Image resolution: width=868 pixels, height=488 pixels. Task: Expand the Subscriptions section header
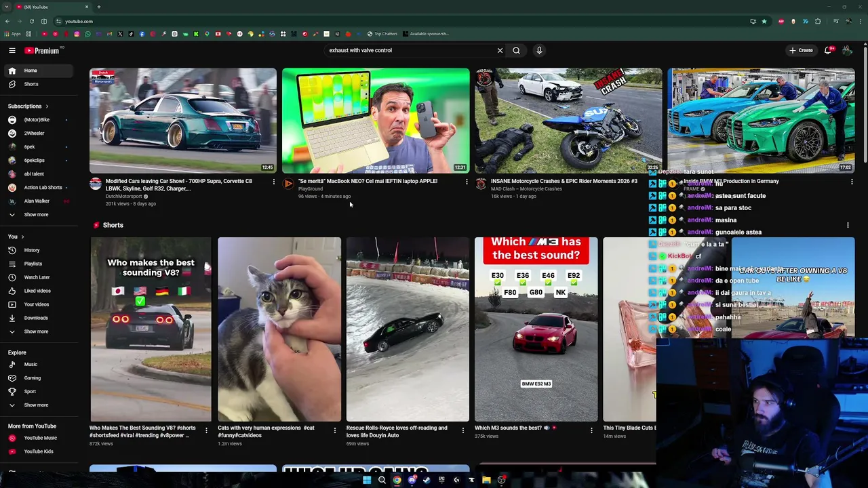click(x=28, y=106)
